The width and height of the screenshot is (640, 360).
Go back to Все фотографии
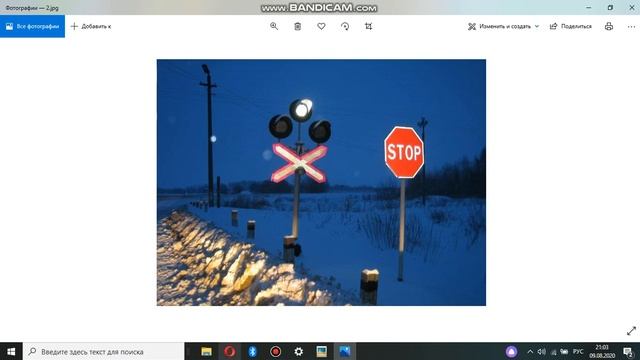pyautogui.click(x=32, y=27)
